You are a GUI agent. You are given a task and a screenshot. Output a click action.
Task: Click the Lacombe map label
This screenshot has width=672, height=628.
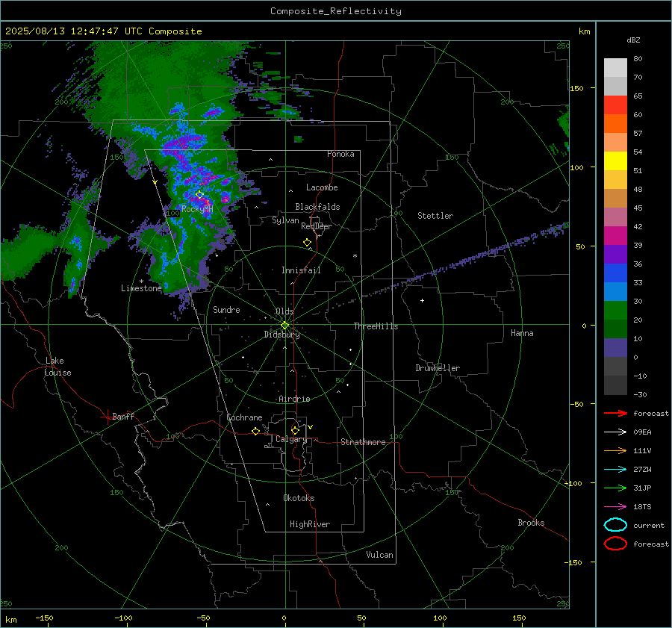coord(322,187)
